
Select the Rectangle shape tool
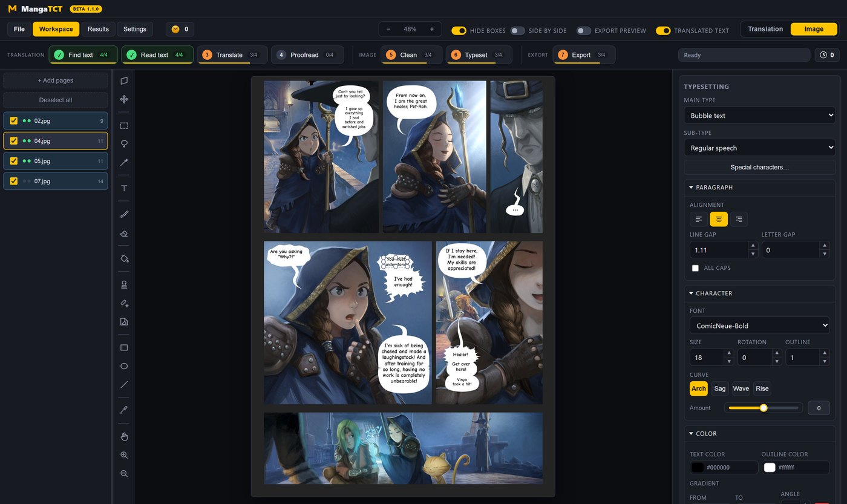[x=124, y=348]
